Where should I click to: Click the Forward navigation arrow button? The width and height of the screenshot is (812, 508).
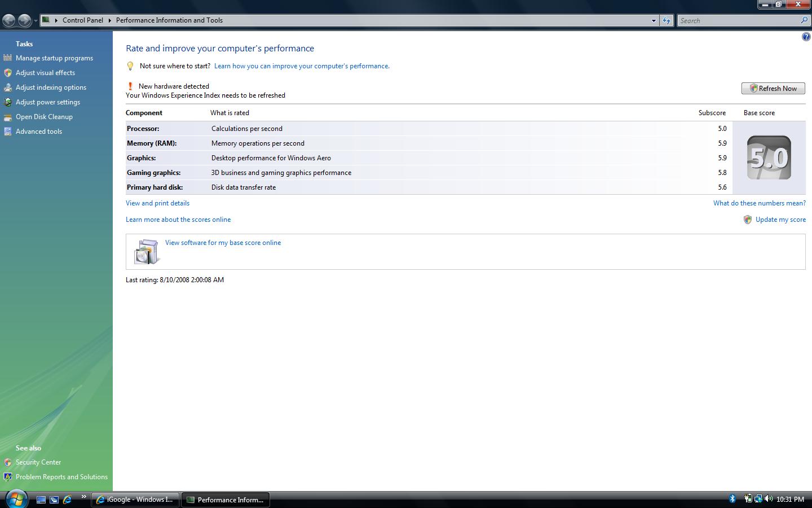[24, 21]
